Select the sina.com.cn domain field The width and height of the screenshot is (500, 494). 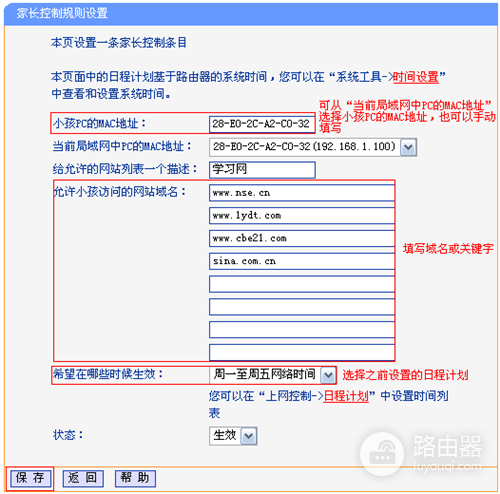(x=302, y=261)
